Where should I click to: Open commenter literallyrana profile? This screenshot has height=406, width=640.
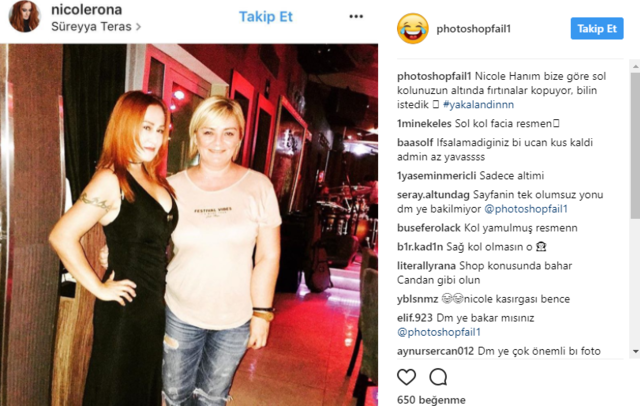426,266
